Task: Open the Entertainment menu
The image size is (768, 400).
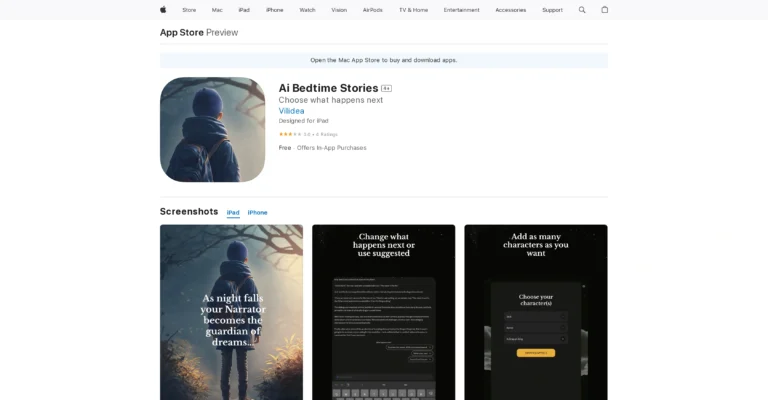Action: pos(461,10)
